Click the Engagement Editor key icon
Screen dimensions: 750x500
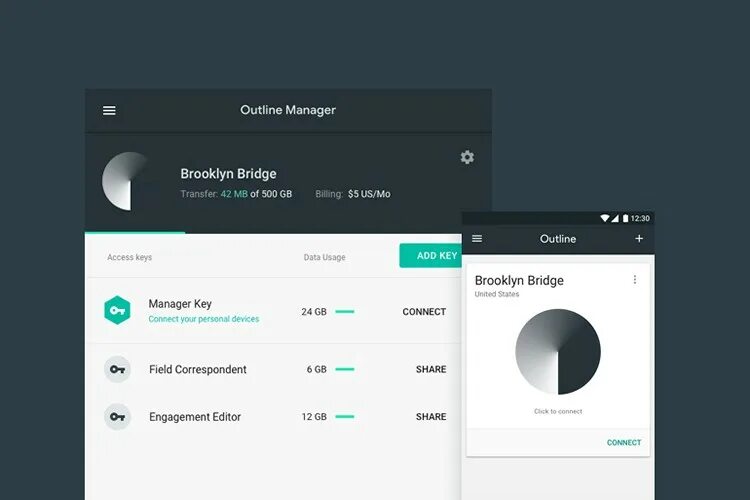pos(117,417)
